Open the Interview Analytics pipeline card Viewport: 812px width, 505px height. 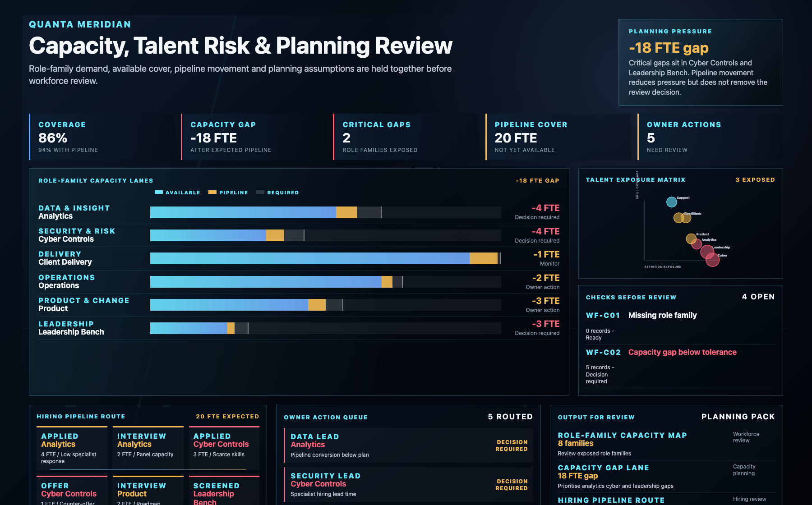148,449
